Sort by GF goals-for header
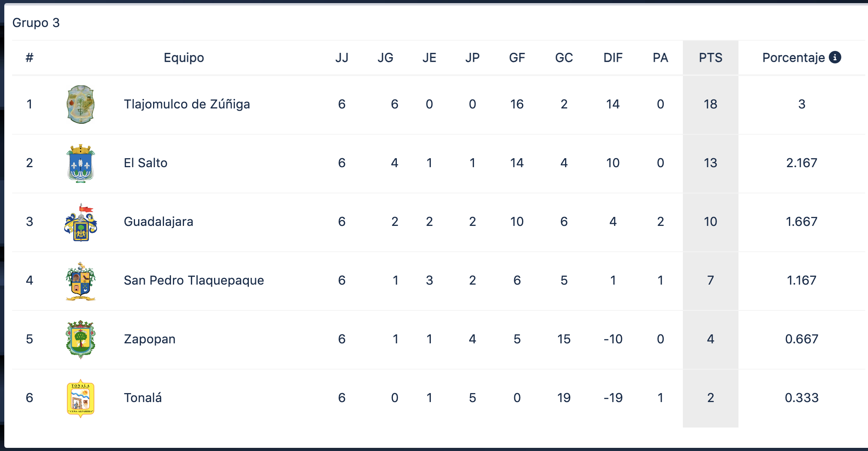This screenshot has height=451, width=868. (x=517, y=58)
